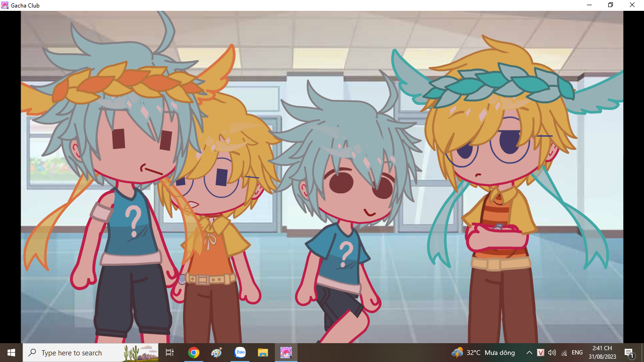The image size is (644, 362).
Task: Minimize the Gacha Club window
Action: [x=589, y=5]
